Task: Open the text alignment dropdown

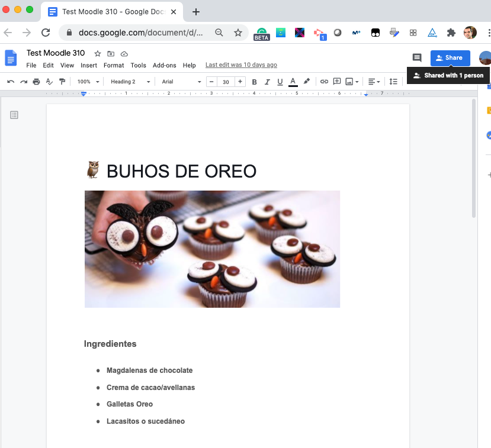Action: (374, 82)
